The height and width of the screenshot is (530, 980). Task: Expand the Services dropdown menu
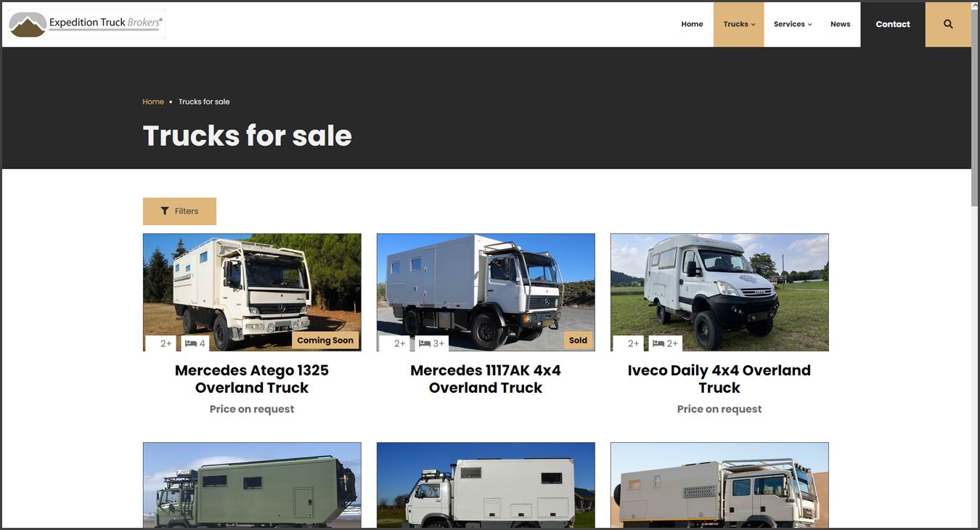[x=793, y=24]
